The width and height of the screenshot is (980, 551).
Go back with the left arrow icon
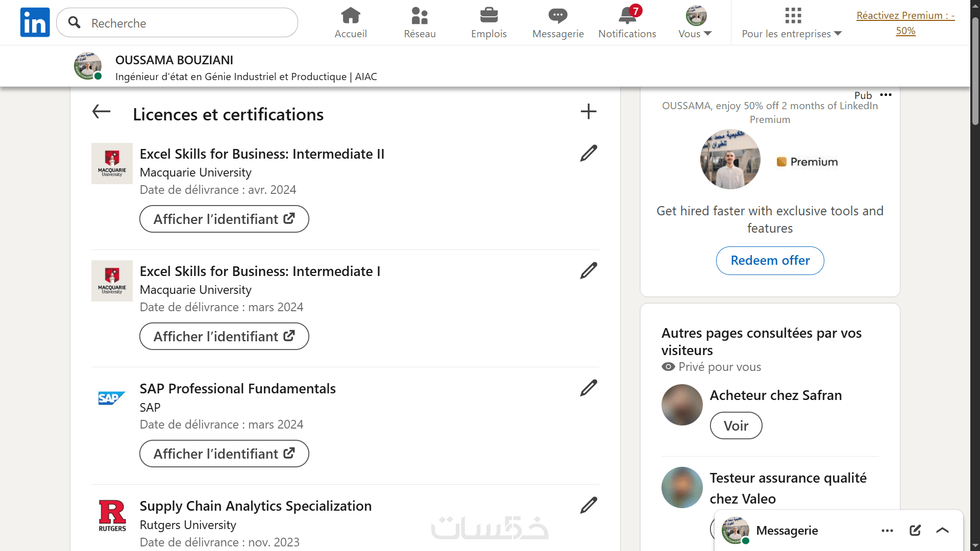point(101,111)
